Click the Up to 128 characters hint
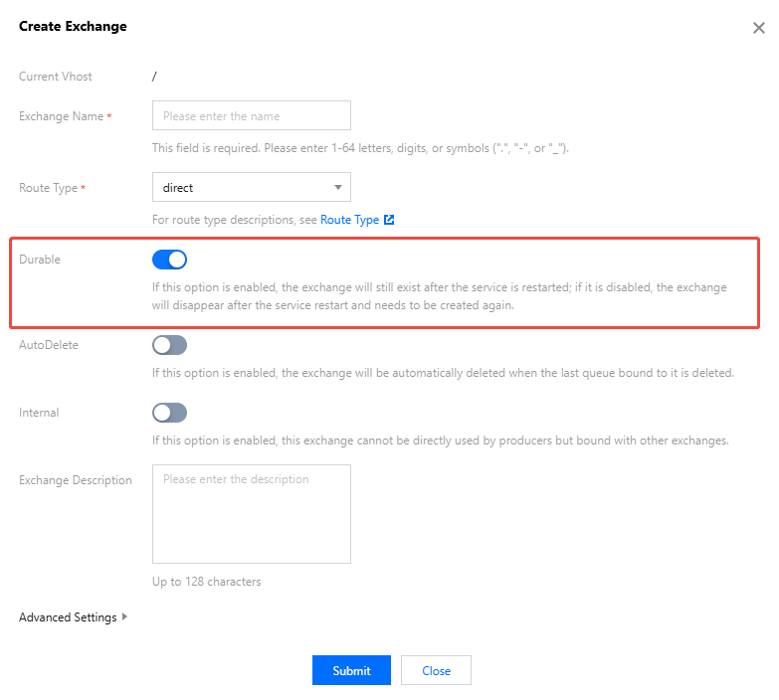 (206, 582)
